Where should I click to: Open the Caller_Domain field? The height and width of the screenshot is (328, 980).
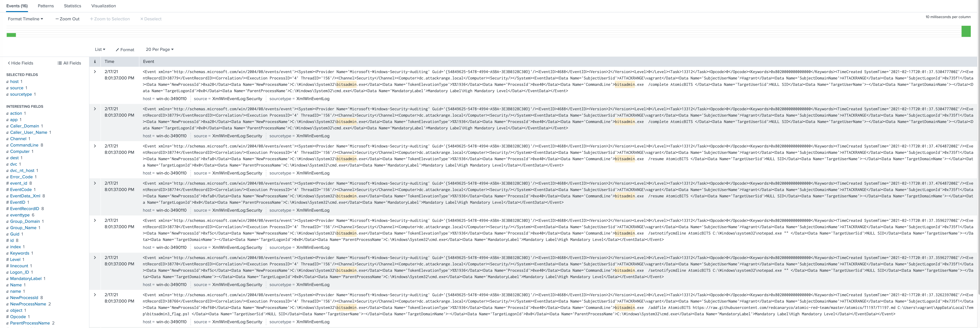point(24,126)
